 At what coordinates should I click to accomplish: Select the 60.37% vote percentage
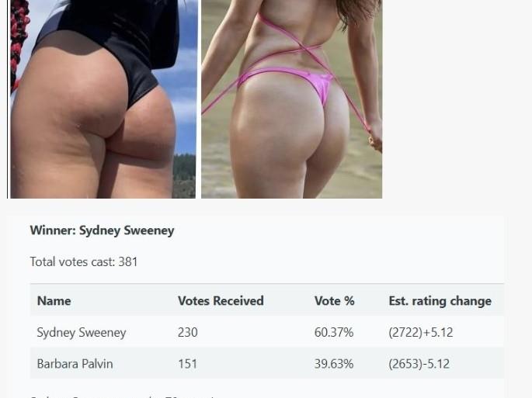[x=334, y=332]
